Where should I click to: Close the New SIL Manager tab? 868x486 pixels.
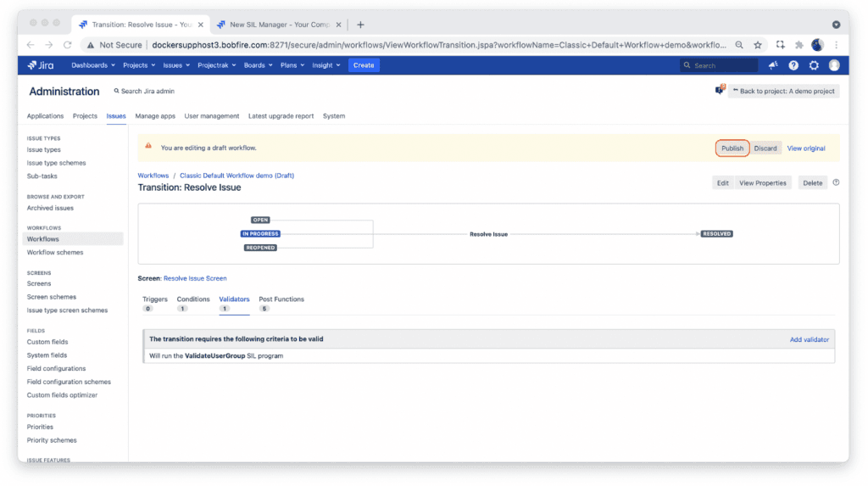(x=338, y=25)
